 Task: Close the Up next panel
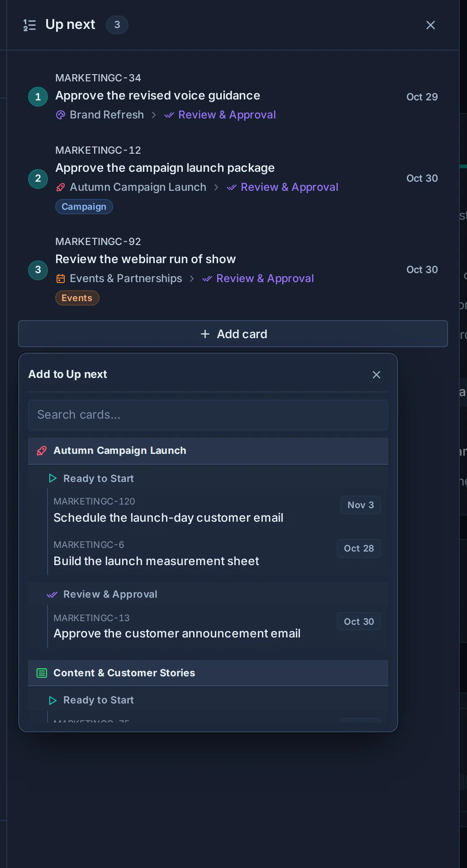(430, 25)
